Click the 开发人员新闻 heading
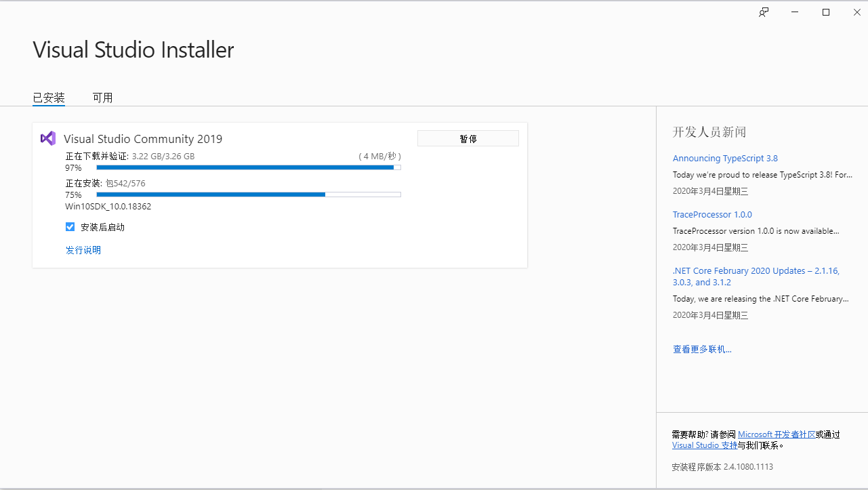The width and height of the screenshot is (868, 490). pyautogui.click(x=709, y=132)
